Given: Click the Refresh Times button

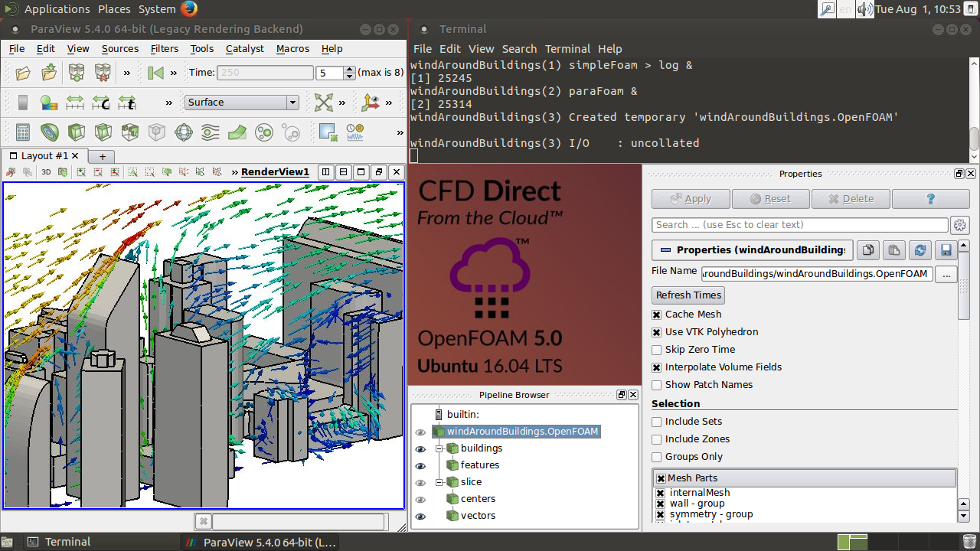Looking at the screenshot, I should pyautogui.click(x=688, y=295).
